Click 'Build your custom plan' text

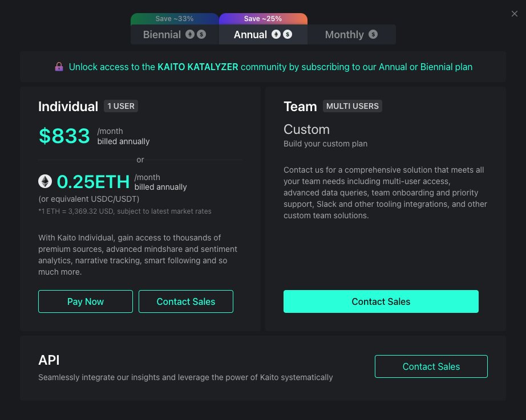coord(325,144)
